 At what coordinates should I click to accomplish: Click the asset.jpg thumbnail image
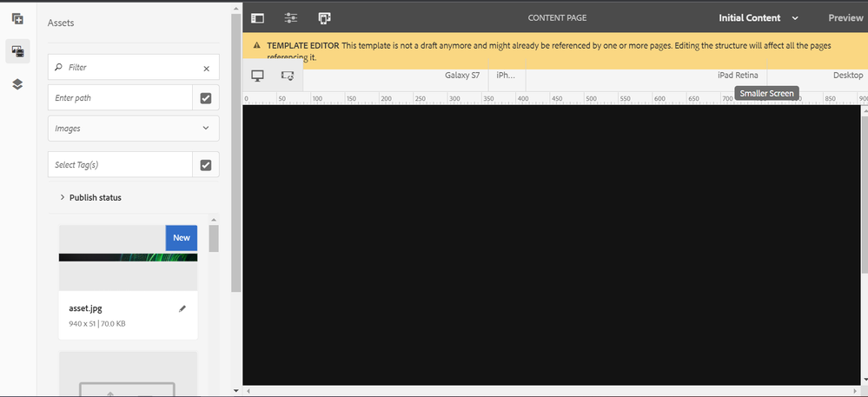[x=128, y=257]
